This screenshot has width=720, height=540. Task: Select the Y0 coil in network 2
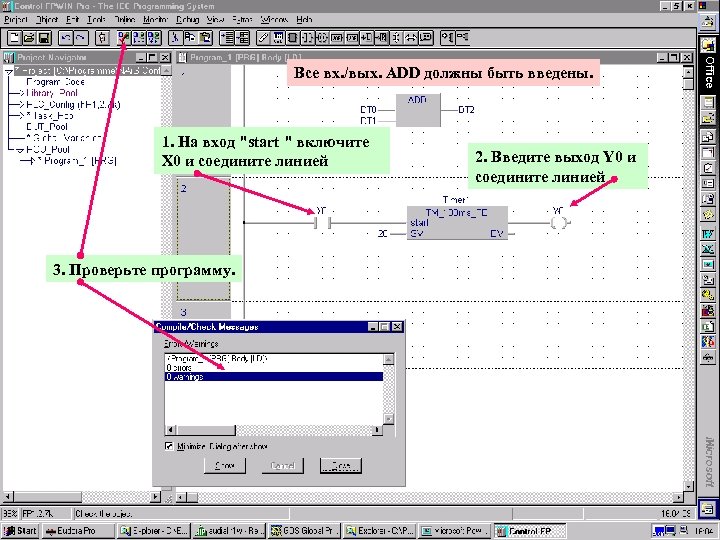click(x=559, y=223)
